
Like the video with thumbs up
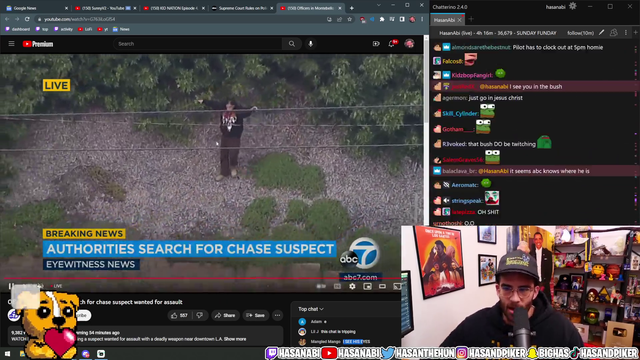[x=179, y=316]
